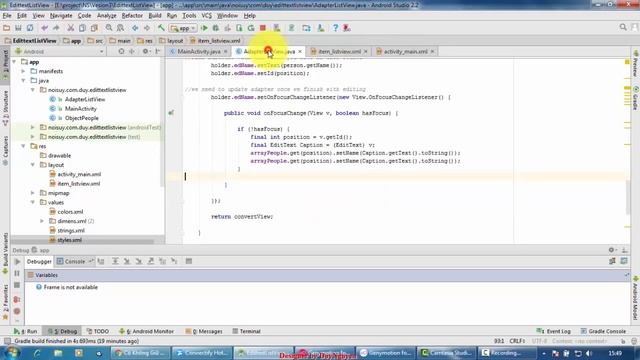Select strings.xml in values folder
This screenshot has height=360, width=640.
click(x=71, y=231)
